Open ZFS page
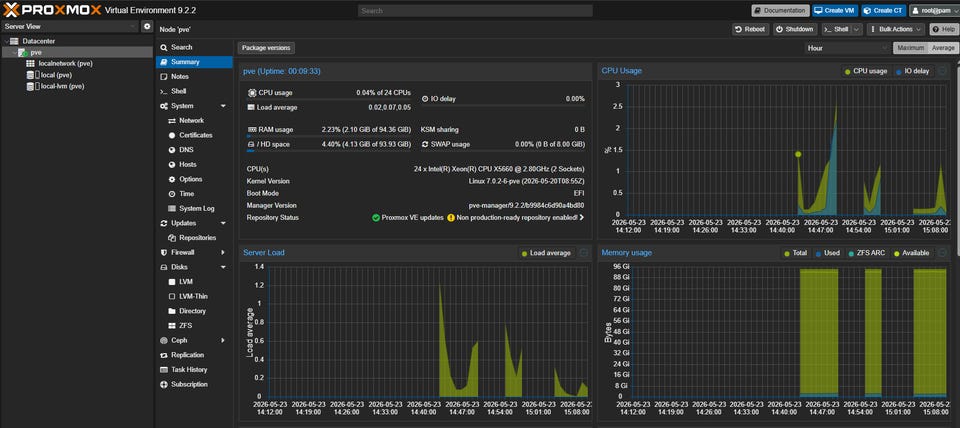The width and height of the screenshot is (960, 428). tap(193, 326)
